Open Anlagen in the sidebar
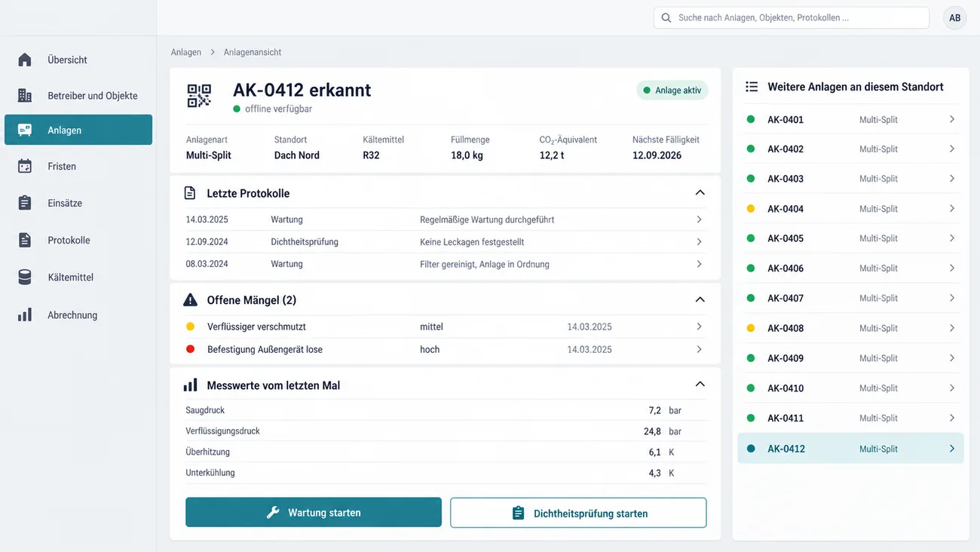Viewport: 980px width, 552px height. tap(78, 130)
